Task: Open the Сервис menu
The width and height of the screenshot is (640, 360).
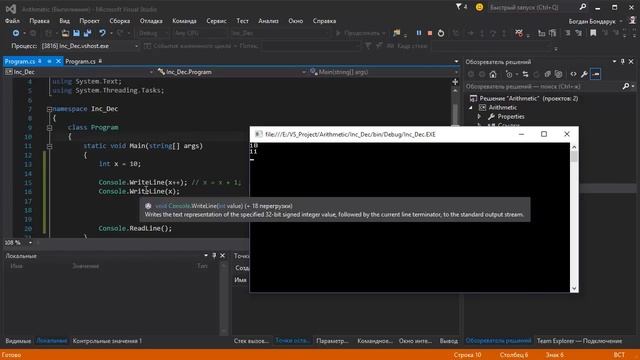Action: click(216, 21)
